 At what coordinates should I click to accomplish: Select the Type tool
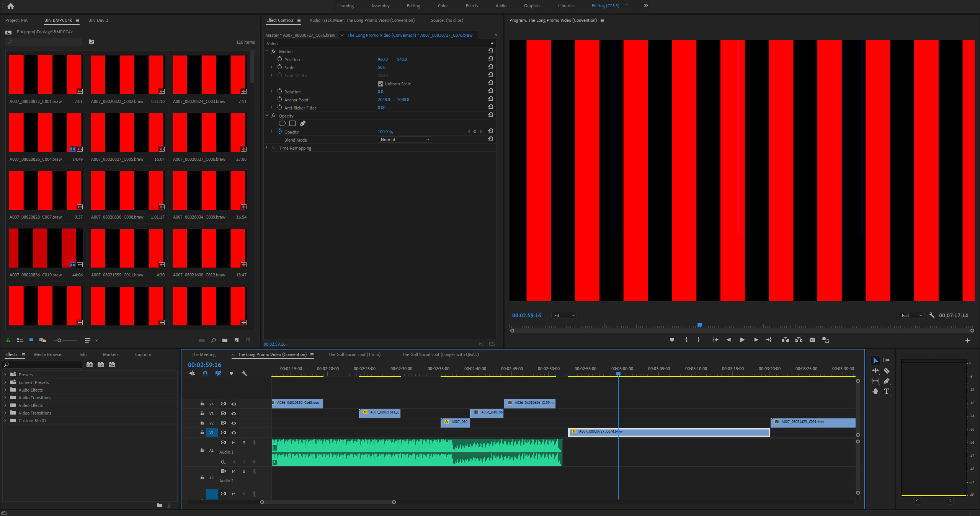point(886,391)
